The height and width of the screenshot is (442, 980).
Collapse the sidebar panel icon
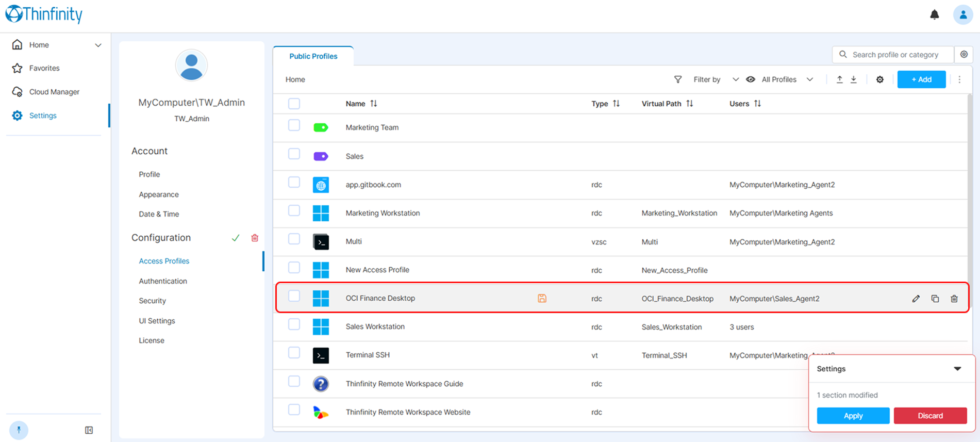click(x=89, y=430)
